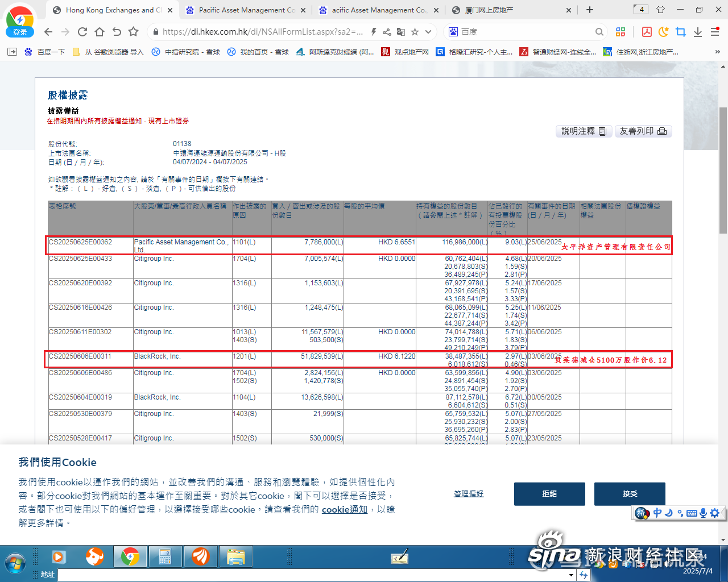Screen dimensions: 728x582
Task: Click the lightning speed-mode icon in address bar
Action: (373, 32)
